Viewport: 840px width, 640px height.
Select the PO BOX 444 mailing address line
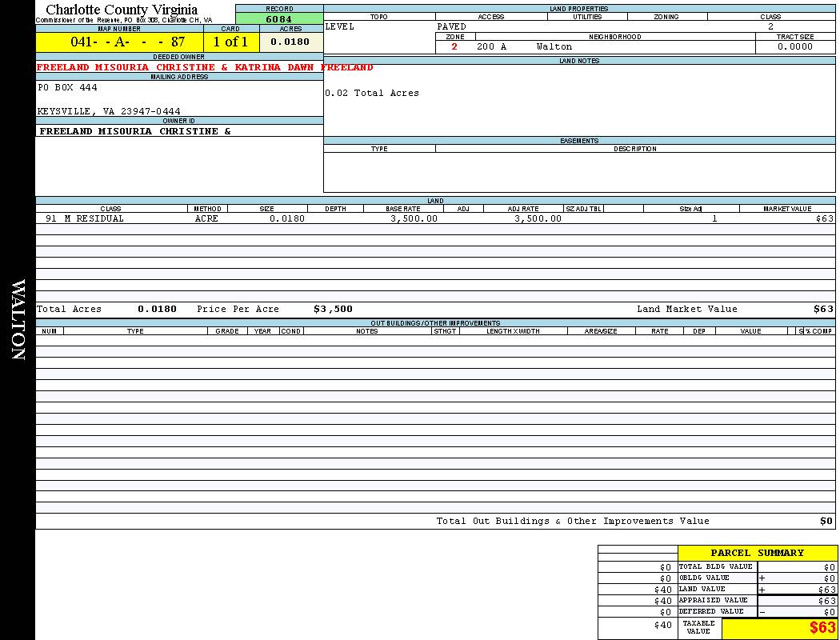pyautogui.click(x=68, y=88)
